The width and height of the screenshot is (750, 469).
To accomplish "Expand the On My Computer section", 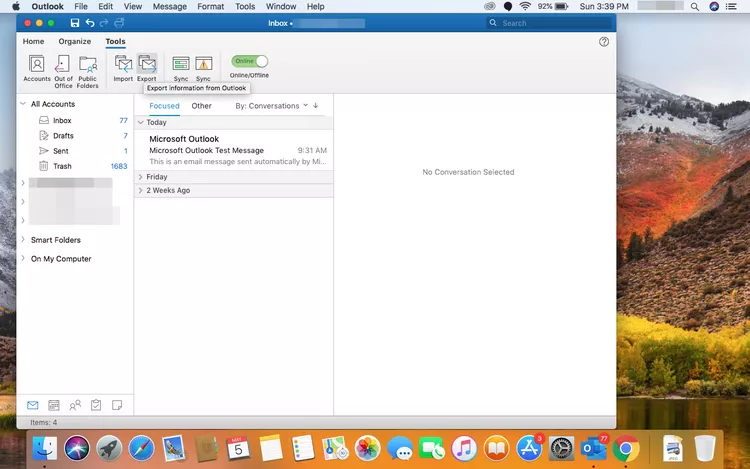I will tap(23, 258).
